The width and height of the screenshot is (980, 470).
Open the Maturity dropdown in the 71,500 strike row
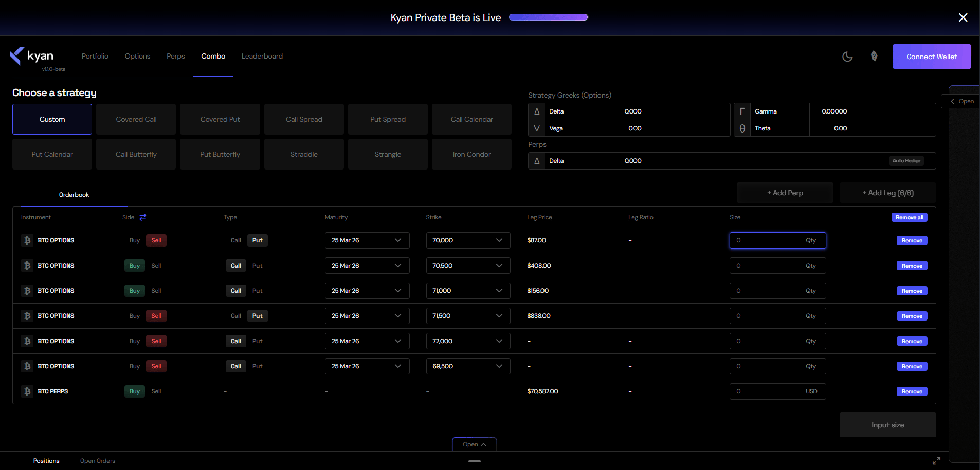pos(367,316)
